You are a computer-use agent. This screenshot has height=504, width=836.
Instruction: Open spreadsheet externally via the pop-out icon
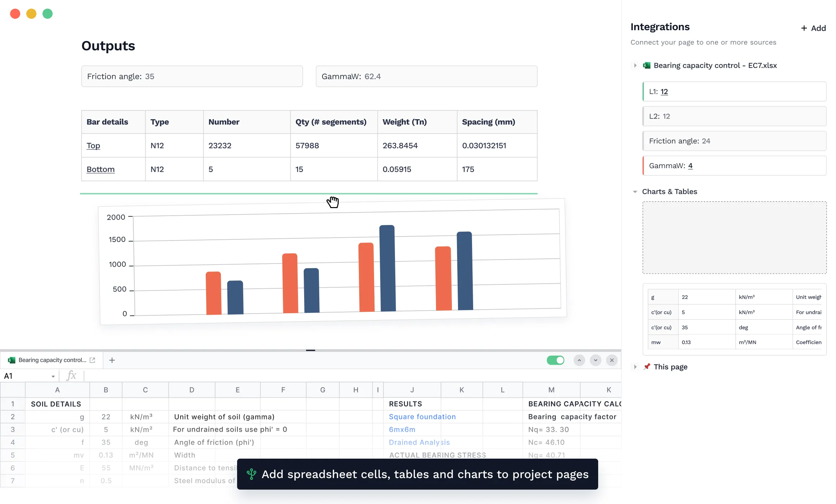(x=93, y=360)
